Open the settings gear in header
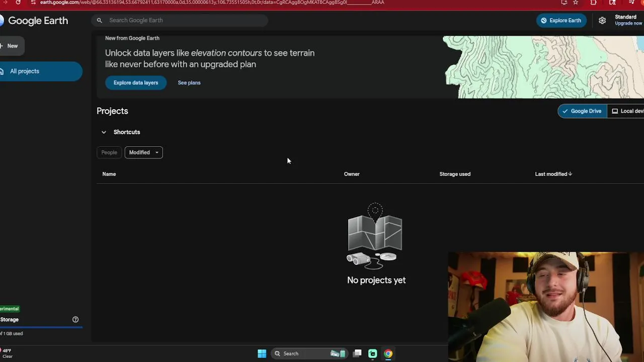The image size is (644, 362). 602,21
